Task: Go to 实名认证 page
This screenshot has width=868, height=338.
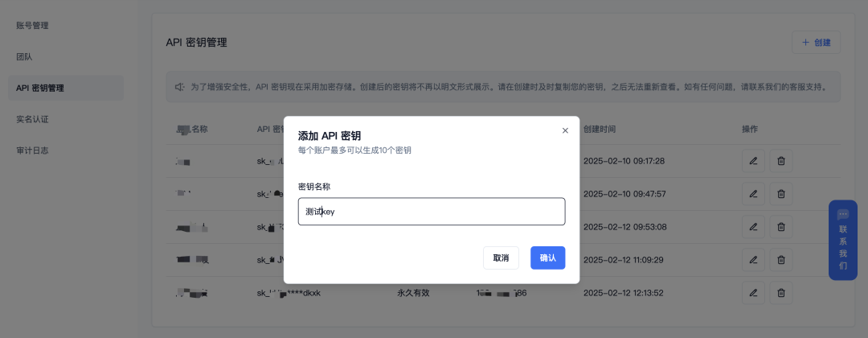Action: pyautogui.click(x=33, y=119)
